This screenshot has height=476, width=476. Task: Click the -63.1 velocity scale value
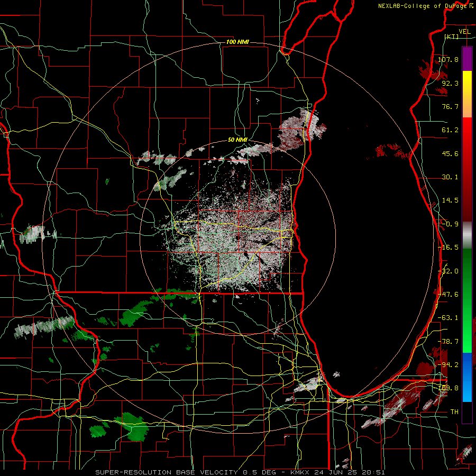click(x=448, y=318)
